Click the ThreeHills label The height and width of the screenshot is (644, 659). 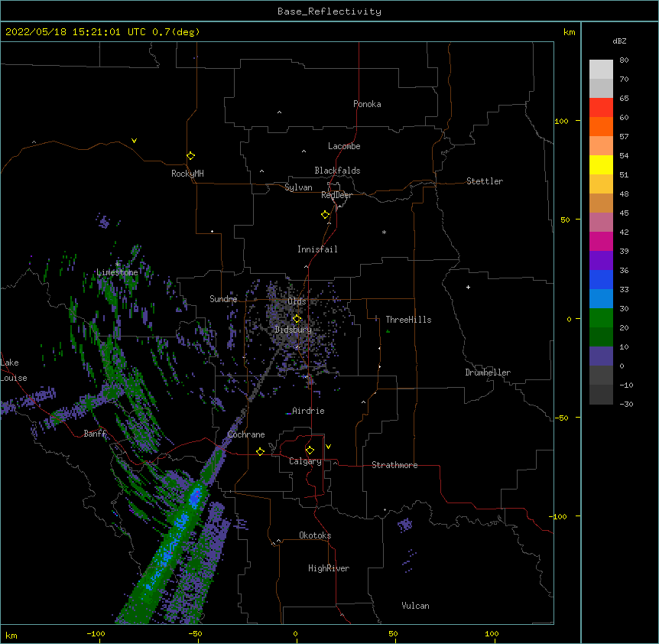click(408, 320)
